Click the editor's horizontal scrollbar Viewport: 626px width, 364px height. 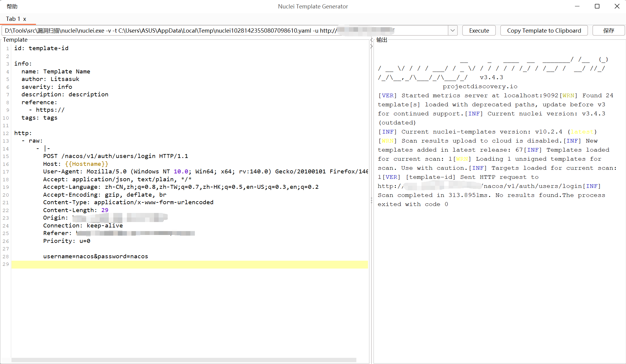(184, 360)
